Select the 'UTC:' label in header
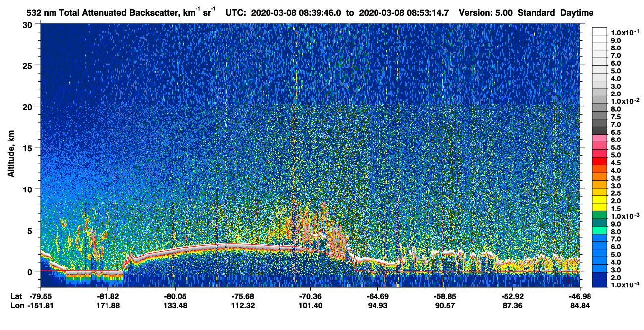 coord(236,13)
